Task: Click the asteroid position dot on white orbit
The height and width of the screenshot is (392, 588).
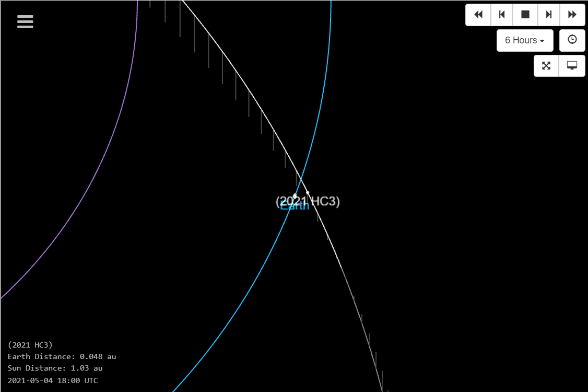Action: point(308,192)
